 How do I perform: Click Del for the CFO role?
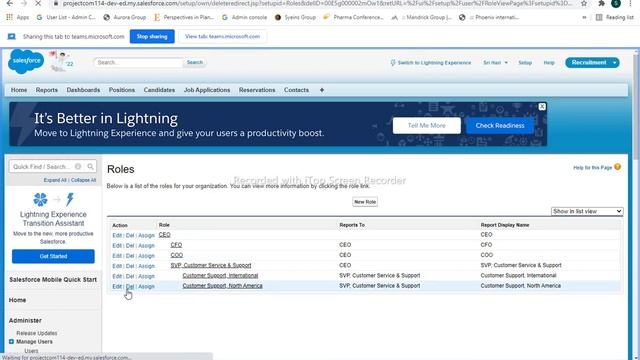(130, 246)
